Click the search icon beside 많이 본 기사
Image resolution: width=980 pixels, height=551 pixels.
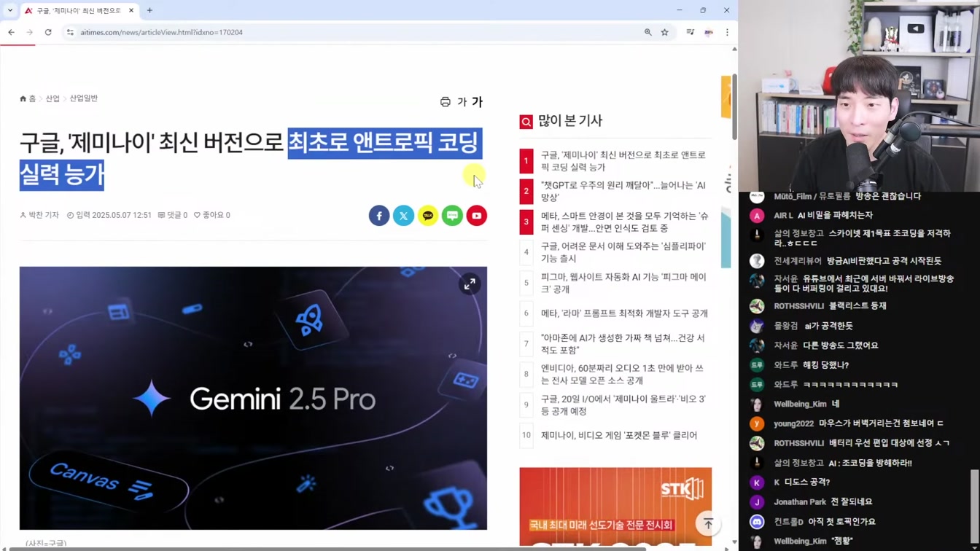pos(526,122)
